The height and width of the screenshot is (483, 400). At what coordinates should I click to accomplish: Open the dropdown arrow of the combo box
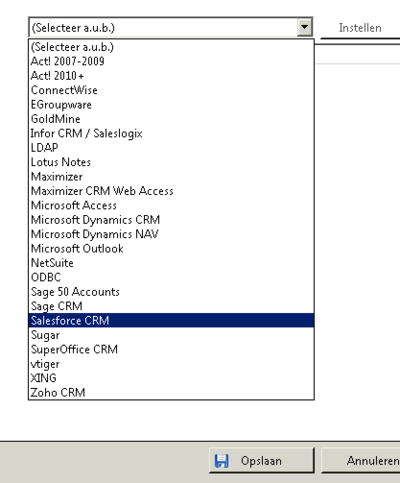pyautogui.click(x=304, y=27)
